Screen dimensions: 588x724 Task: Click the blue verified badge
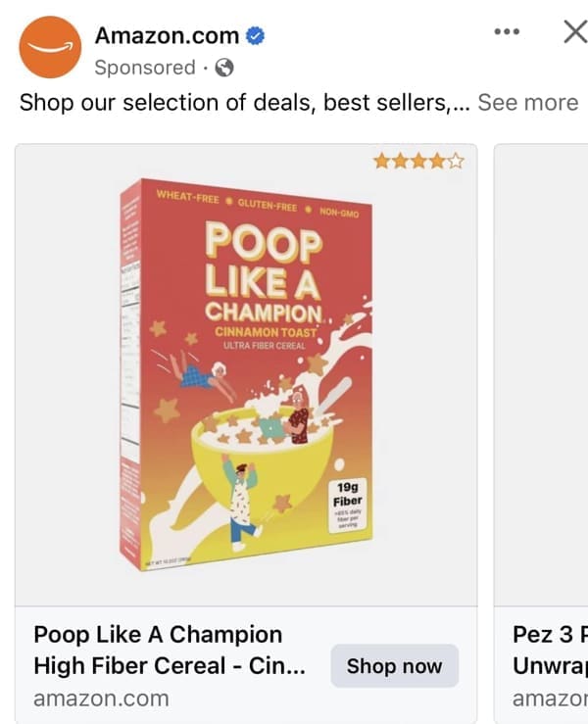[x=256, y=37]
